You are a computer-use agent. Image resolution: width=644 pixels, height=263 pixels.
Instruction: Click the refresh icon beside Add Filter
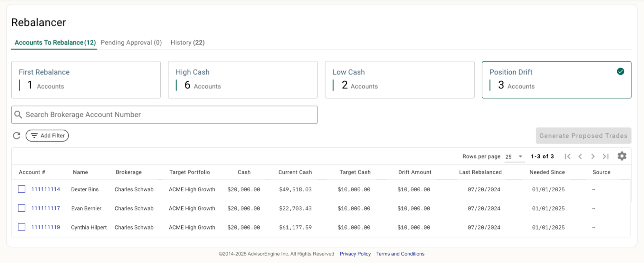tap(17, 136)
